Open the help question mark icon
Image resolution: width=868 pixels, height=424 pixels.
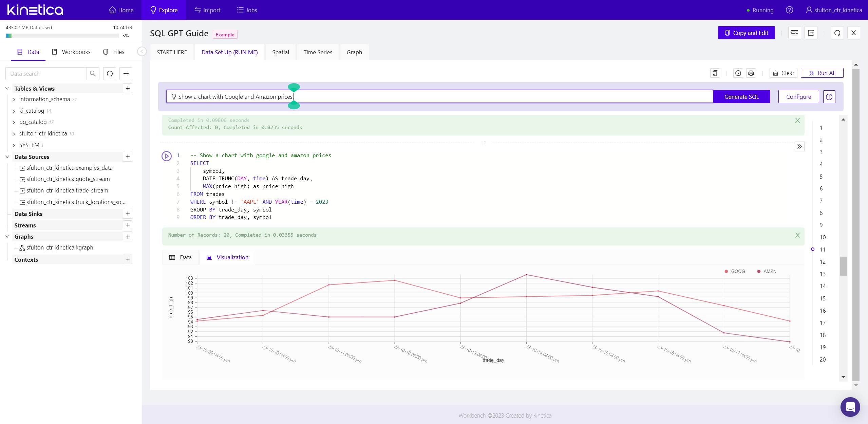[789, 10]
